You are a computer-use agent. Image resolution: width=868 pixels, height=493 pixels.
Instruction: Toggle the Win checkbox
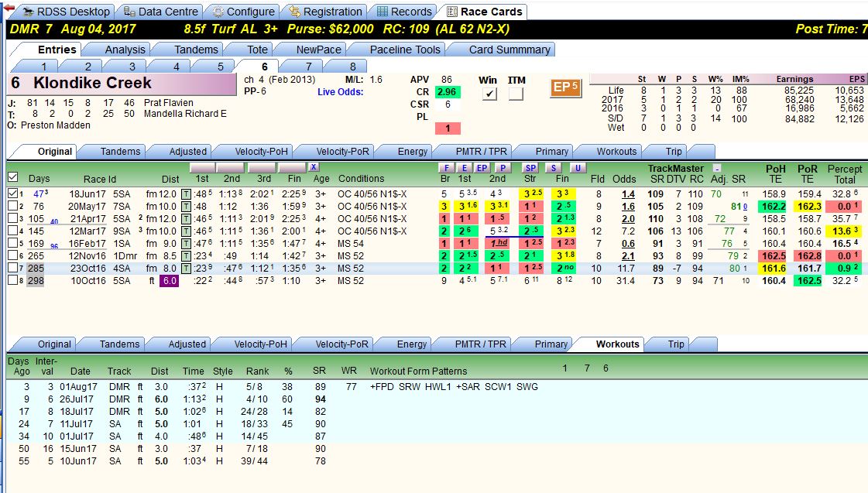click(489, 94)
